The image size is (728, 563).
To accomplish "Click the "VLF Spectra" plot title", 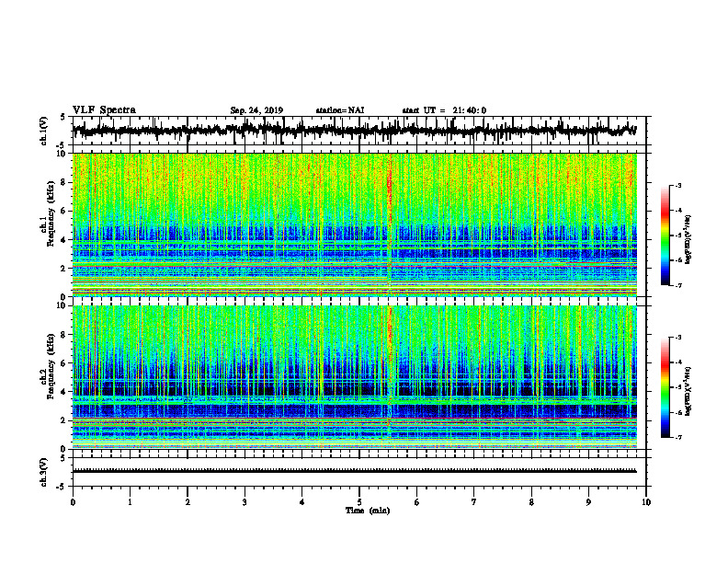I will (x=104, y=110).
